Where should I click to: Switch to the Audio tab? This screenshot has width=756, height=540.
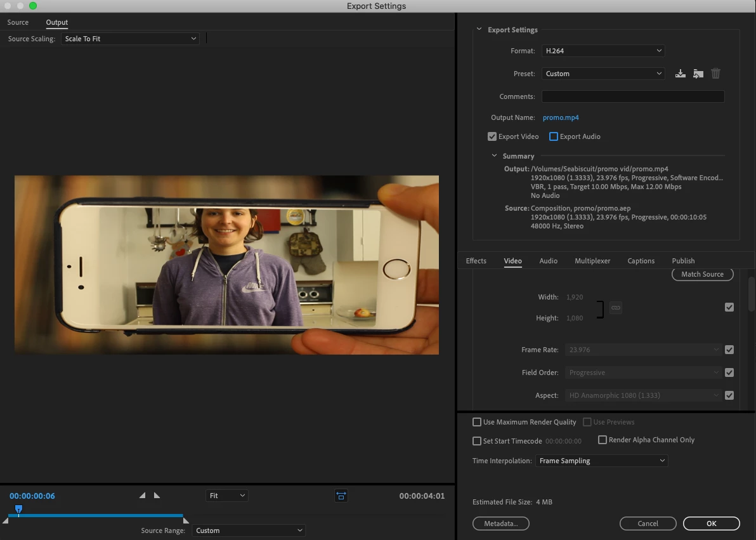tap(548, 261)
